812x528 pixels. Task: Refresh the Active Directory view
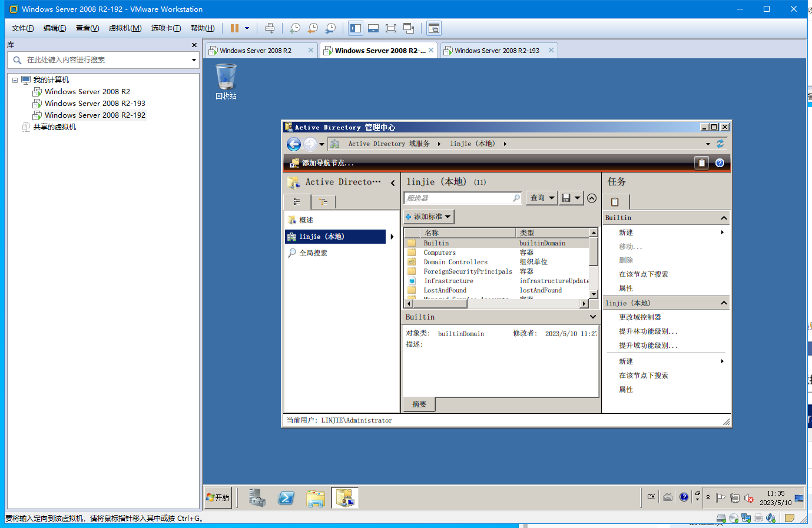[720, 144]
